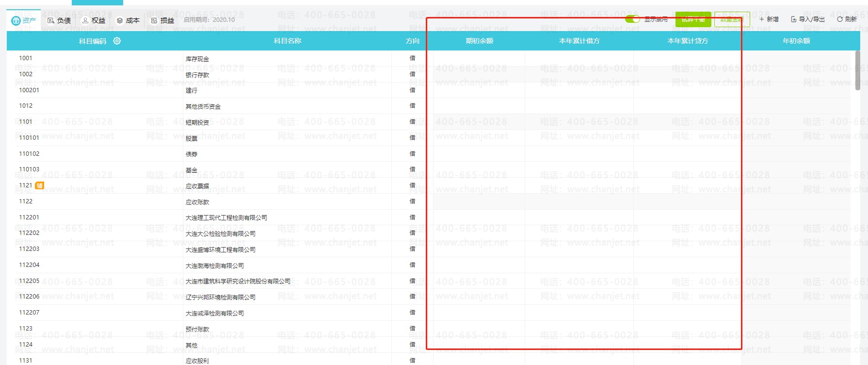Select the 债券 subject name
Viewport: 868px width, 365px height.
pyautogui.click(x=192, y=154)
